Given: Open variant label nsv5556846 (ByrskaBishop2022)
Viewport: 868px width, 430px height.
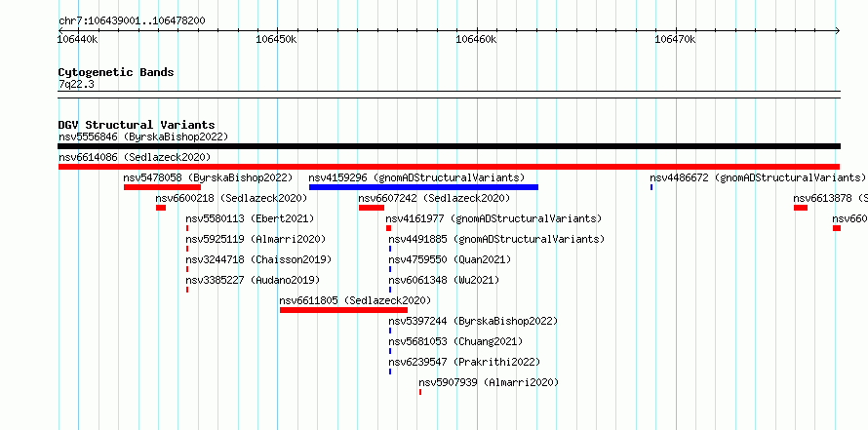Looking at the screenshot, I should coord(143,137).
